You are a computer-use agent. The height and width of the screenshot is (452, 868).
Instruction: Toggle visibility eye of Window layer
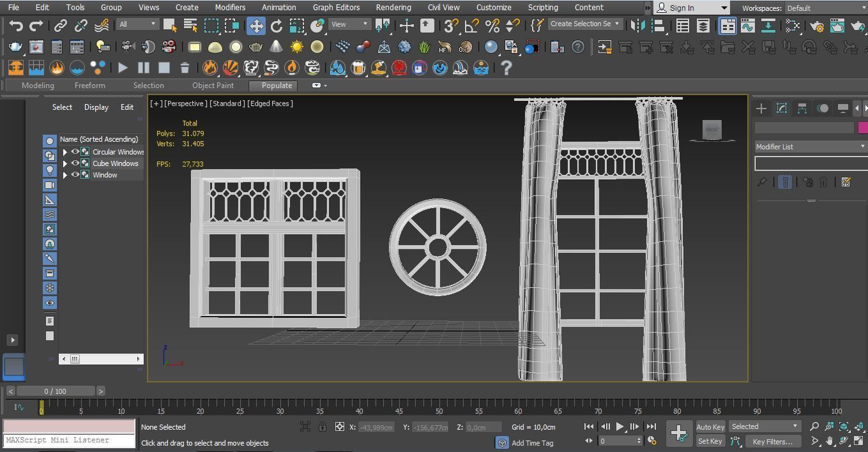coord(75,175)
